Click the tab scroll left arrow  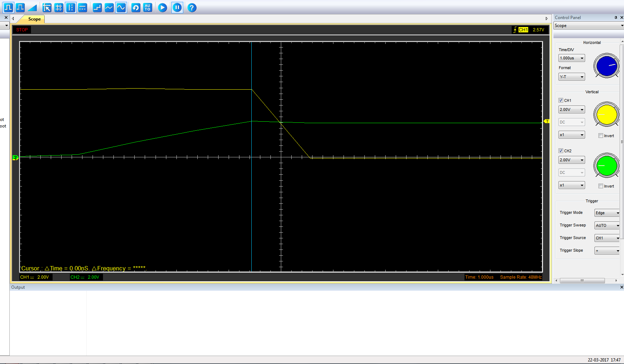coord(13,19)
